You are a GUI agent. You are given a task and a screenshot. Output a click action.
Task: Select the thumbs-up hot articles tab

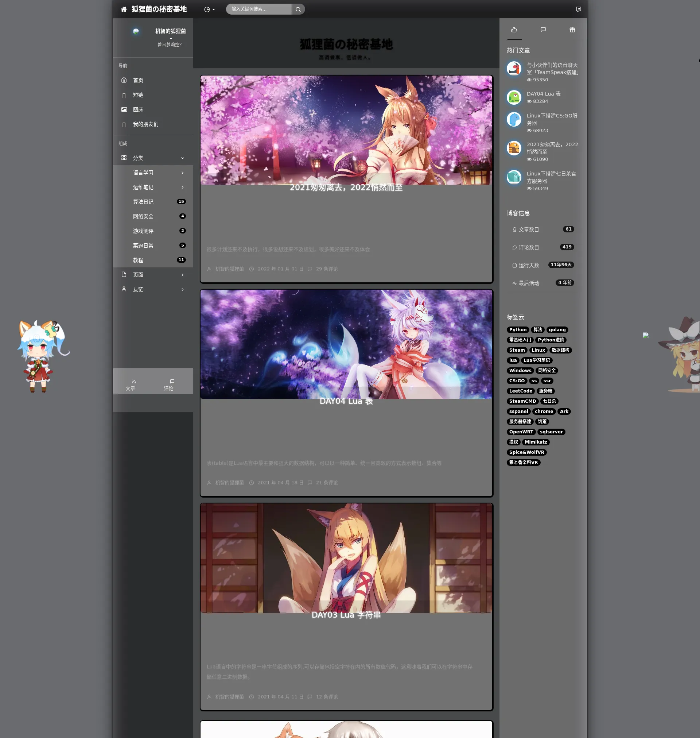514,30
